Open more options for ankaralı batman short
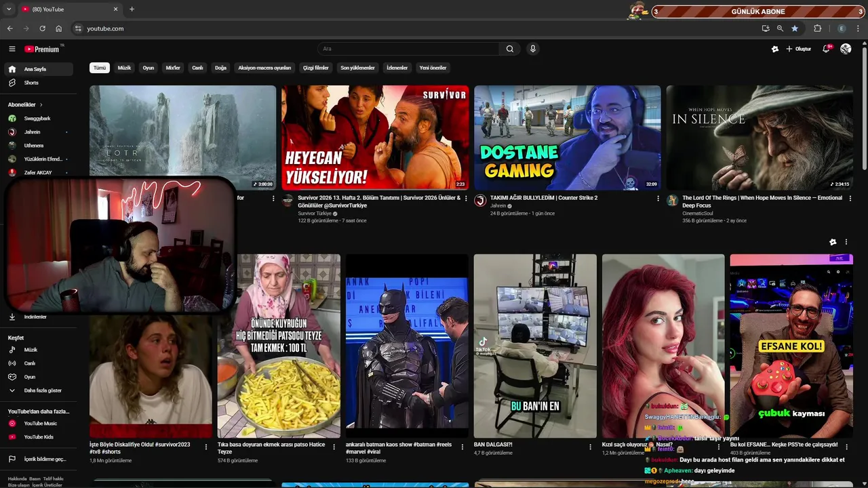This screenshot has height=488, width=868. 462,447
